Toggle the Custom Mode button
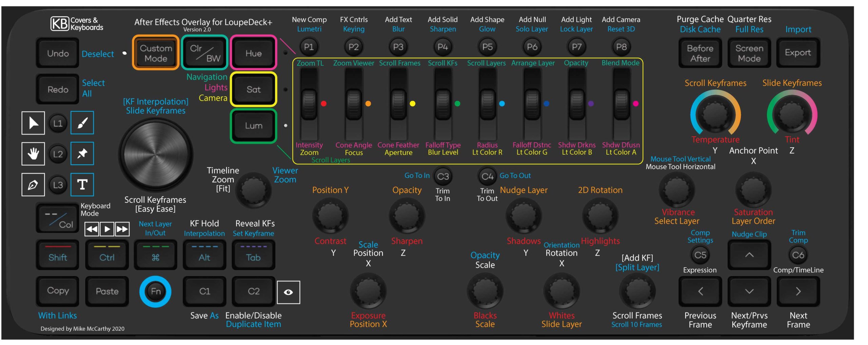This screenshot has width=868, height=345. (x=156, y=53)
